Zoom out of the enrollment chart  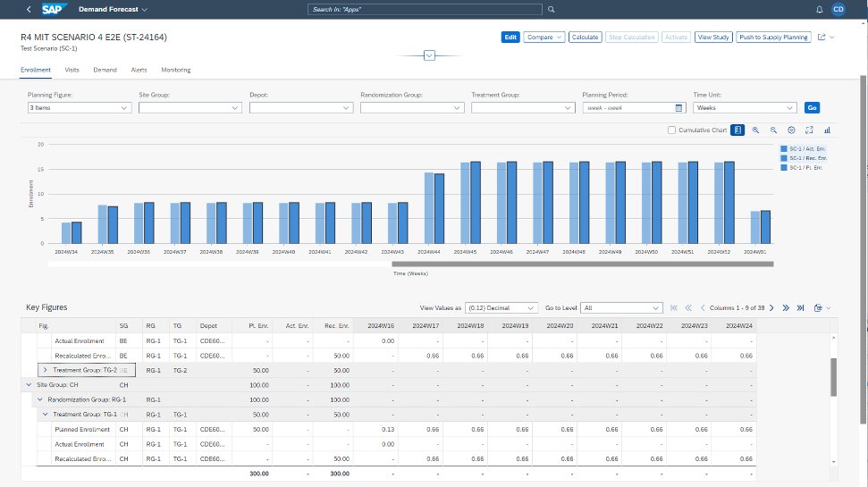click(773, 130)
